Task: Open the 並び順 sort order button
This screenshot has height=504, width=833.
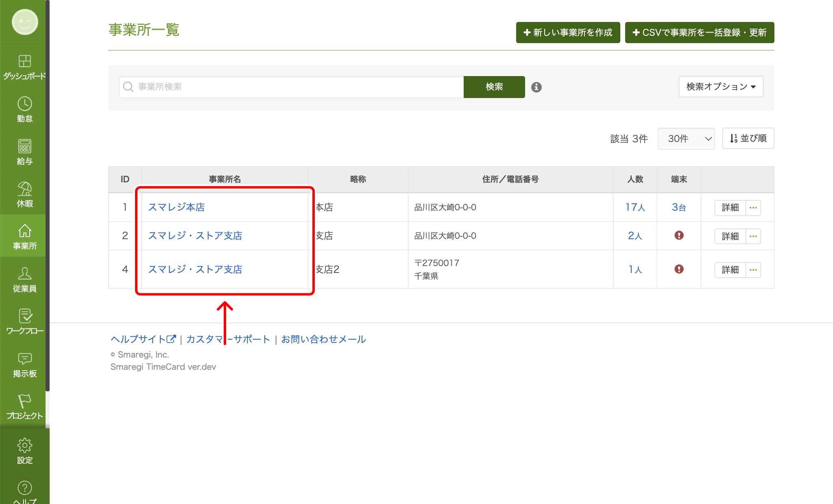Action: click(748, 138)
